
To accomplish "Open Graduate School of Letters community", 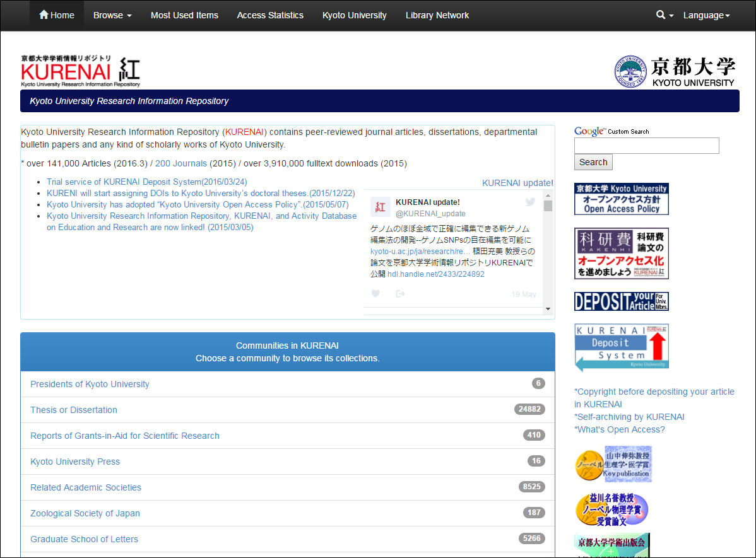I will click(x=85, y=539).
